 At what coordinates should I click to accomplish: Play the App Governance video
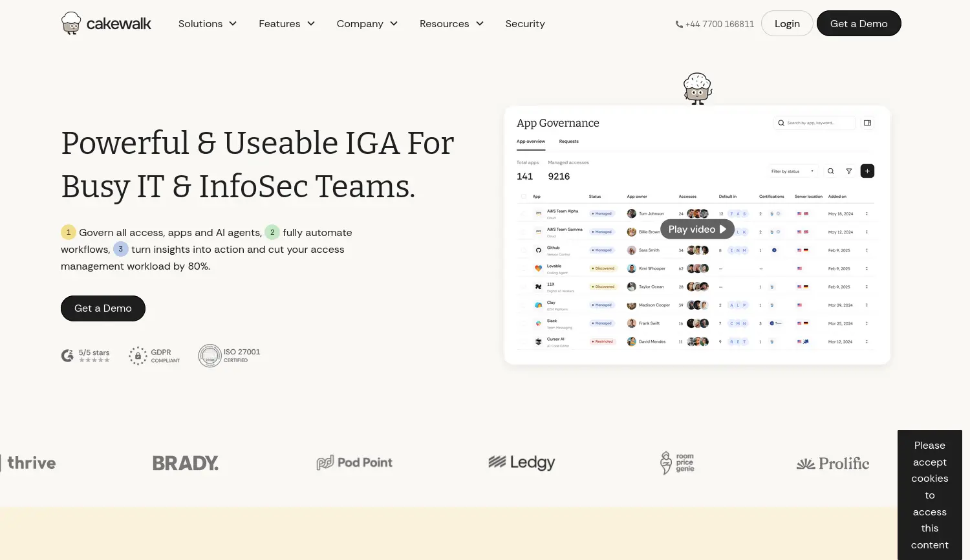tap(697, 230)
